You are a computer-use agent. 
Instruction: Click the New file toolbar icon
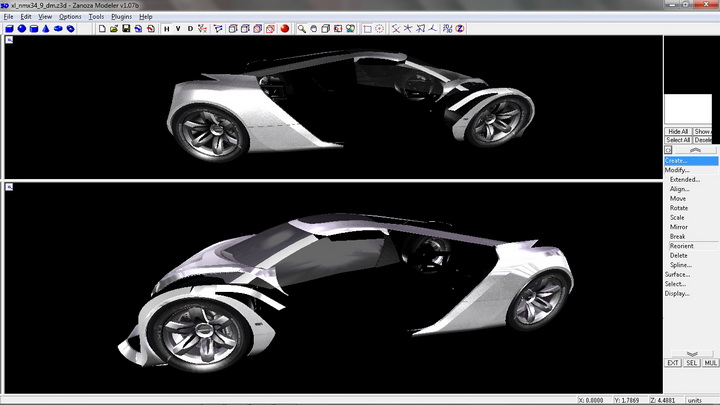coord(102,29)
